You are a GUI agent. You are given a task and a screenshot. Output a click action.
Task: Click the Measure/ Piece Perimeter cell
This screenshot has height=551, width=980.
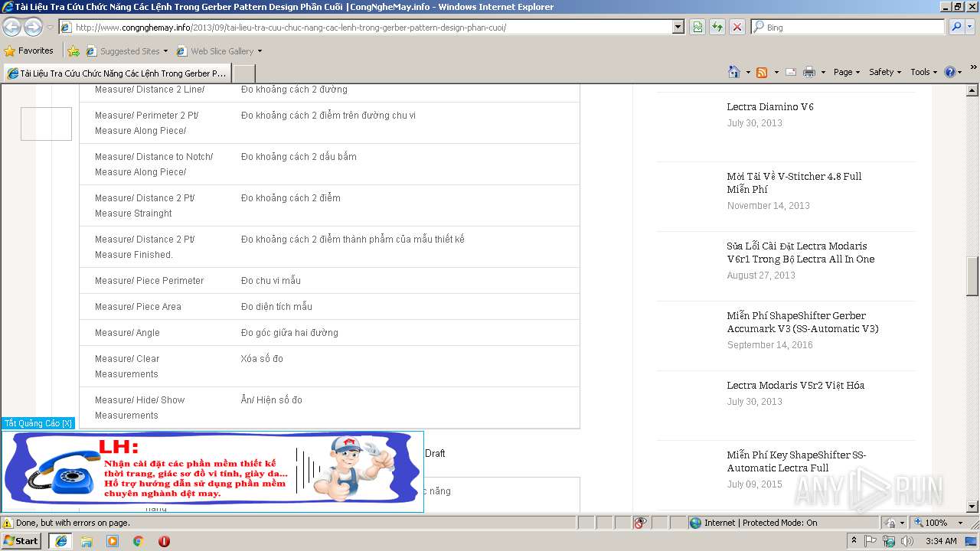(149, 281)
